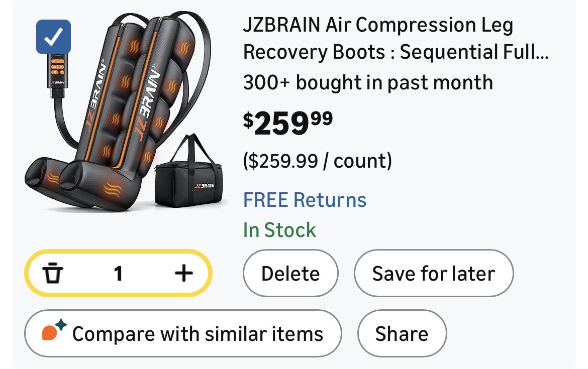Increase quantity with the plus icon
The image size is (588, 369).
(183, 274)
